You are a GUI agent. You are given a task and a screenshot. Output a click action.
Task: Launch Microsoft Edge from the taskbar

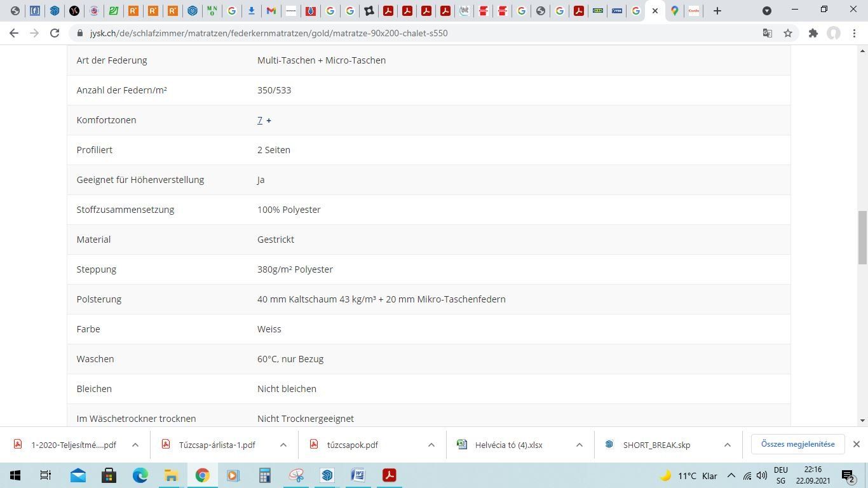[x=140, y=475]
